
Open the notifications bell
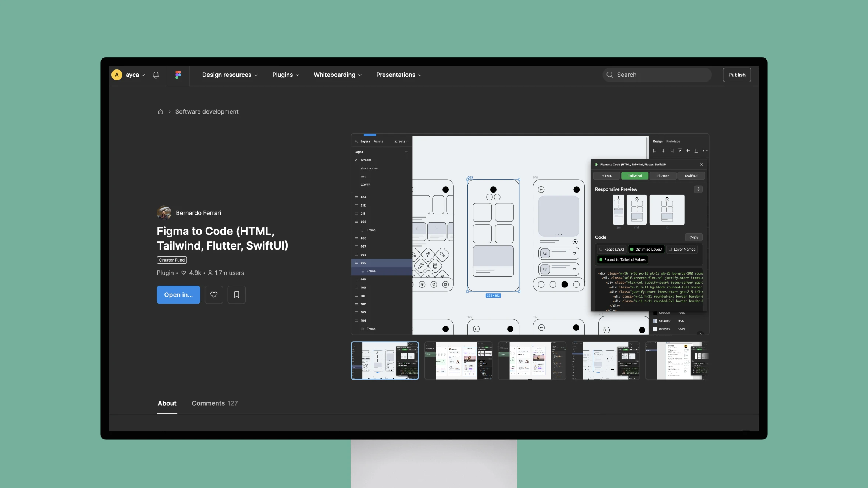pyautogui.click(x=156, y=75)
